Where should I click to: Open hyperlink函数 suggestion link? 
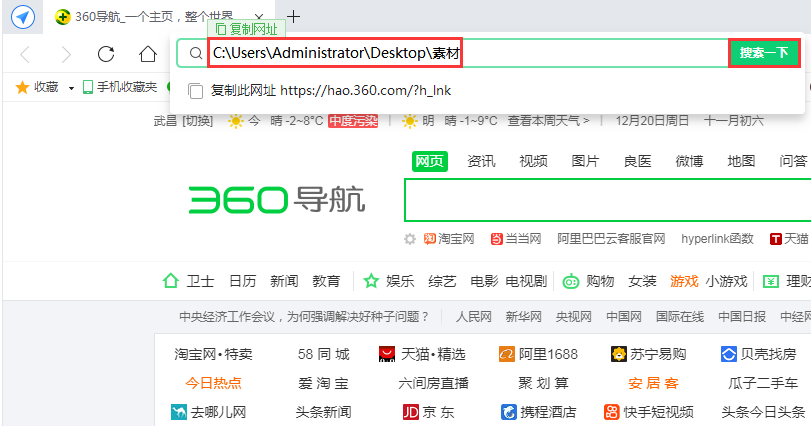(x=717, y=239)
